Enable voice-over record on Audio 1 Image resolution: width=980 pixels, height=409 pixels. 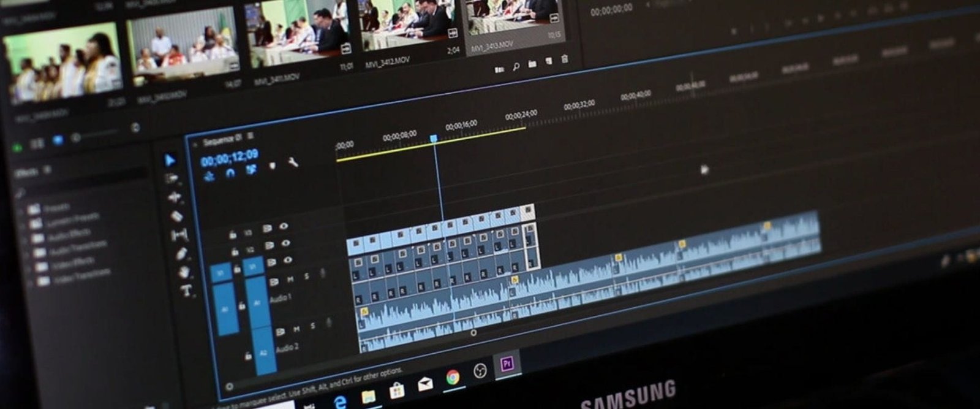pyautogui.click(x=323, y=273)
